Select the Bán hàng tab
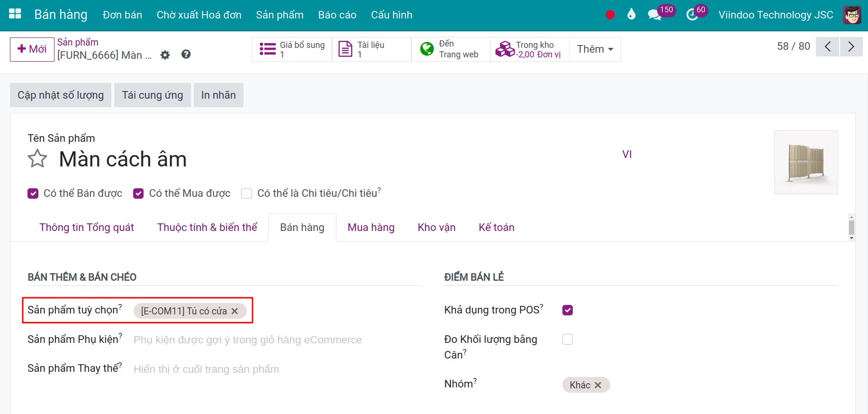The height and width of the screenshot is (414, 868). click(x=302, y=228)
